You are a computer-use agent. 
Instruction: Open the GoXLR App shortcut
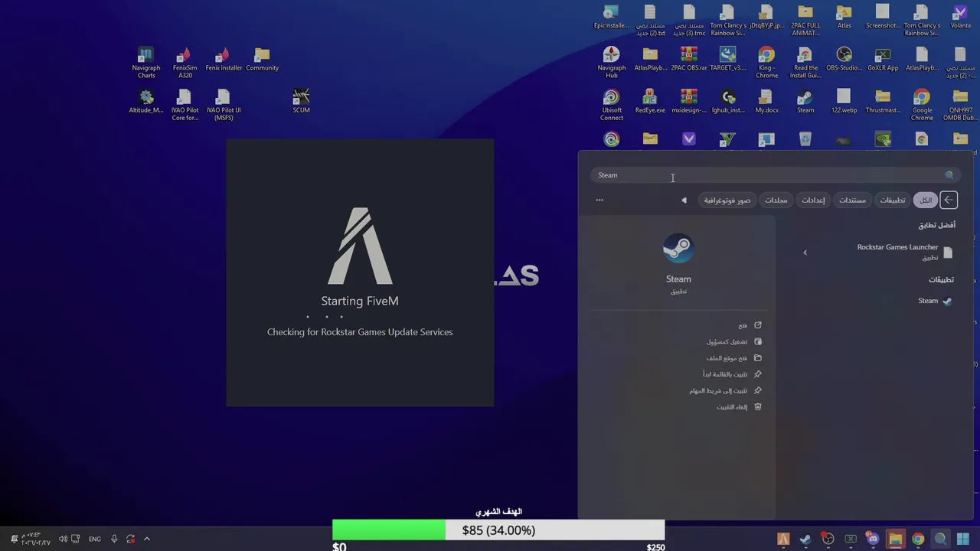883,60
